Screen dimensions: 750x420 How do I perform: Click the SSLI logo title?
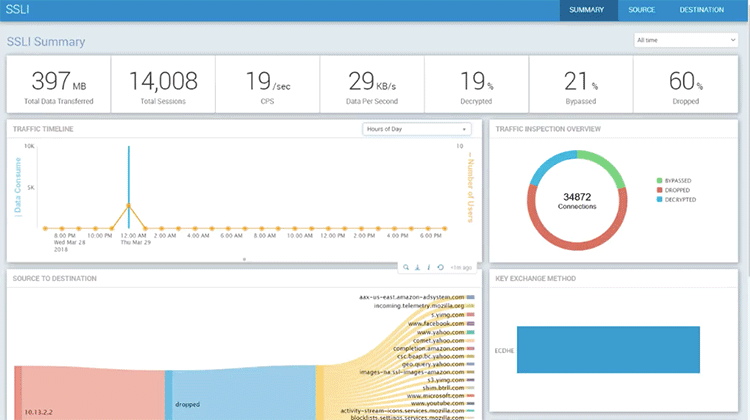click(x=17, y=9)
